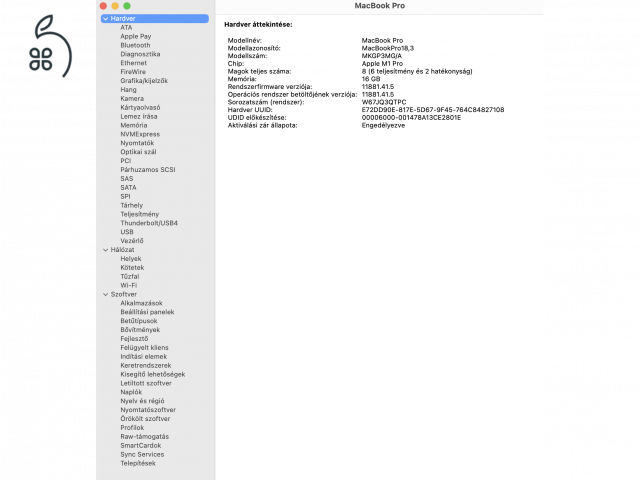The width and height of the screenshot is (640, 480).
Task: Select Bővítmények in the sidebar
Action: coord(140,330)
